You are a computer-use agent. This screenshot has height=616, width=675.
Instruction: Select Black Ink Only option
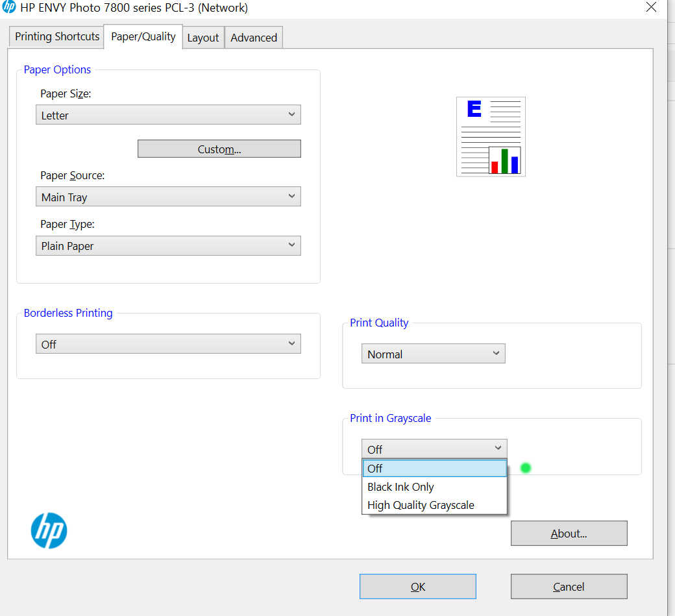(400, 487)
